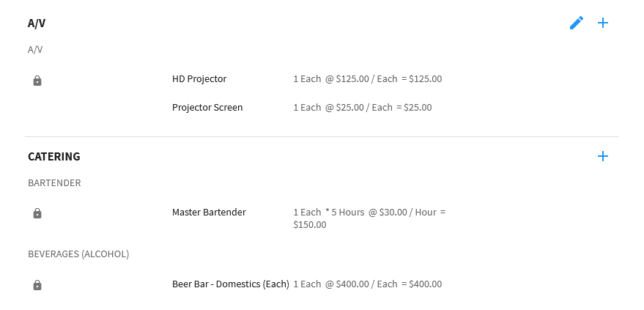Click the lock icon beside Beer Bar

37,284
